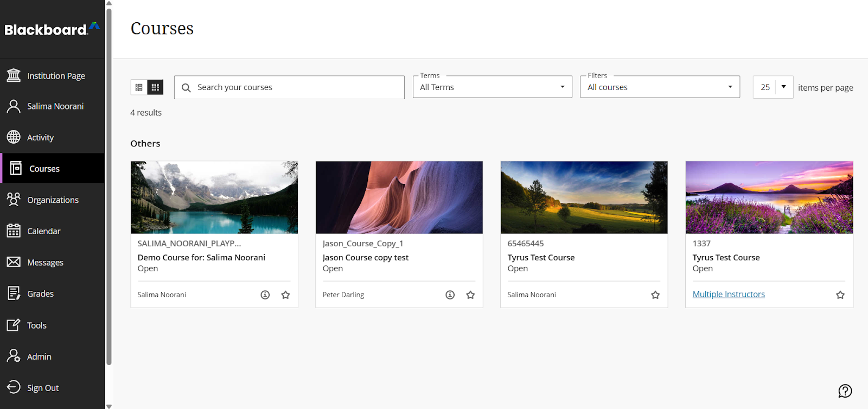Click the Calendar icon in sidebar
Image resolution: width=868 pixels, height=409 pixels.
tap(14, 231)
